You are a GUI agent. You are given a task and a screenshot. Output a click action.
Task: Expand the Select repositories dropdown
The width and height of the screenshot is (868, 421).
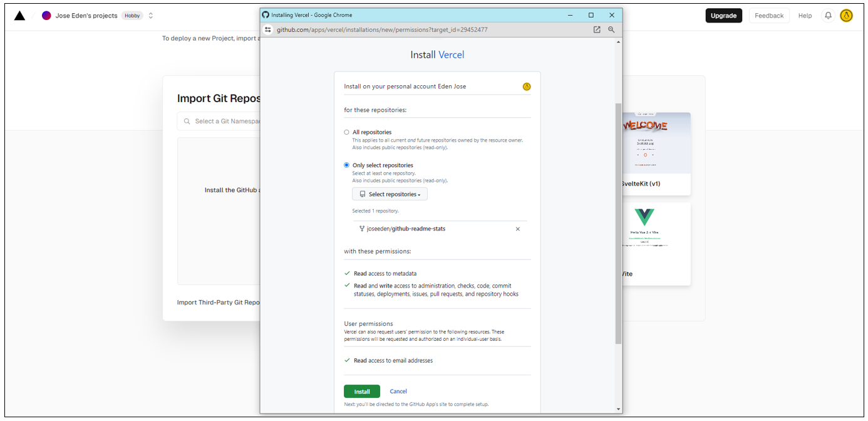(390, 194)
